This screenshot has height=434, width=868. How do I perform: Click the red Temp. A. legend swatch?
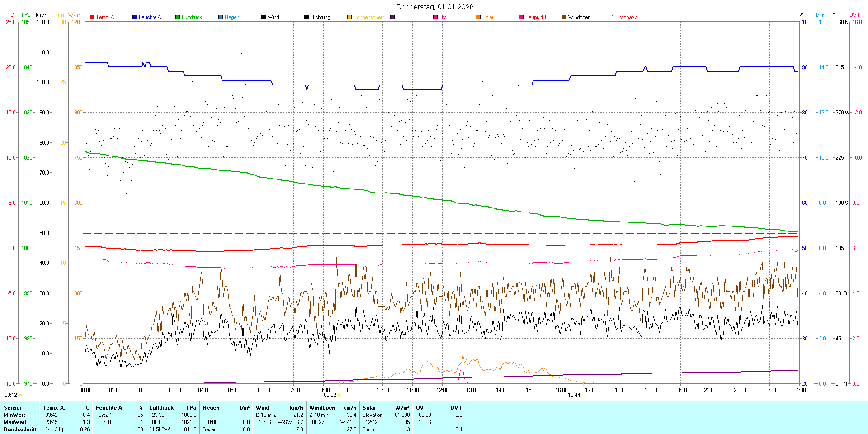point(92,17)
